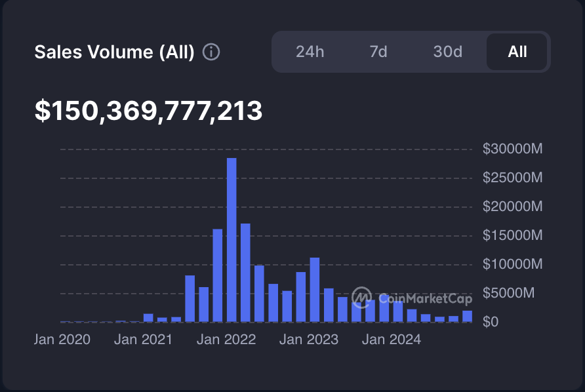Click the bar immediately right of the tallest bar
The height and width of the screenshot is (392, 585).
tap(245, 273)
